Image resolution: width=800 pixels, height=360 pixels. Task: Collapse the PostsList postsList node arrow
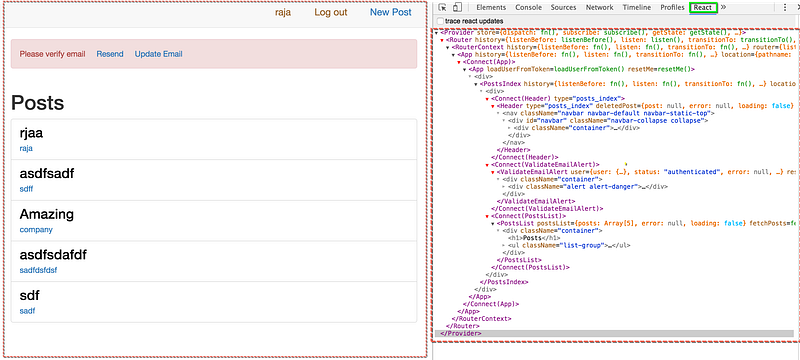coord(492,224)
